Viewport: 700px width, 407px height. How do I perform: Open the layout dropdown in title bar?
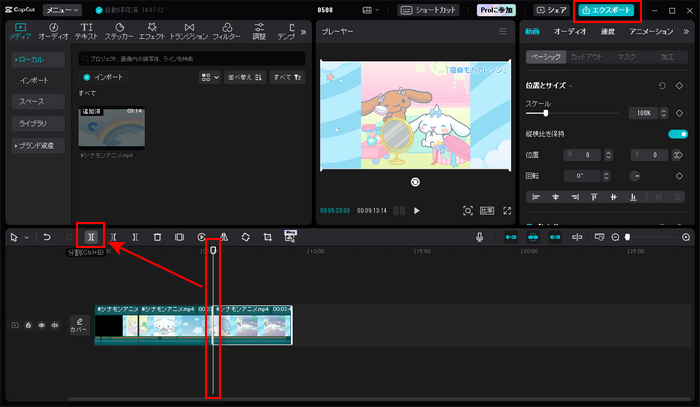(x=371, y=10)
